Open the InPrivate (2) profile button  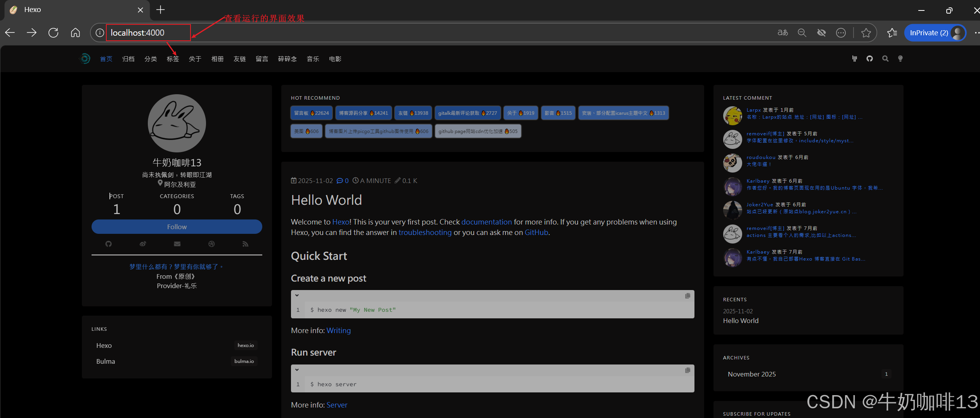point(935,33)
